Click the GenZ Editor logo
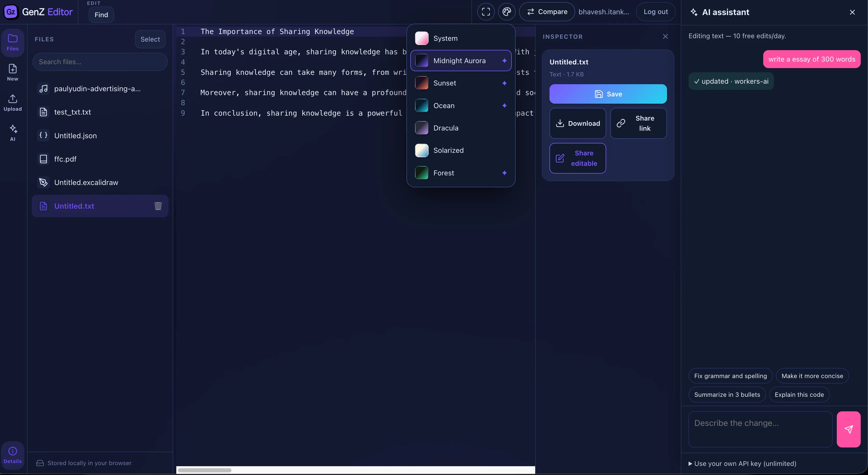 (x=38, y=12)
